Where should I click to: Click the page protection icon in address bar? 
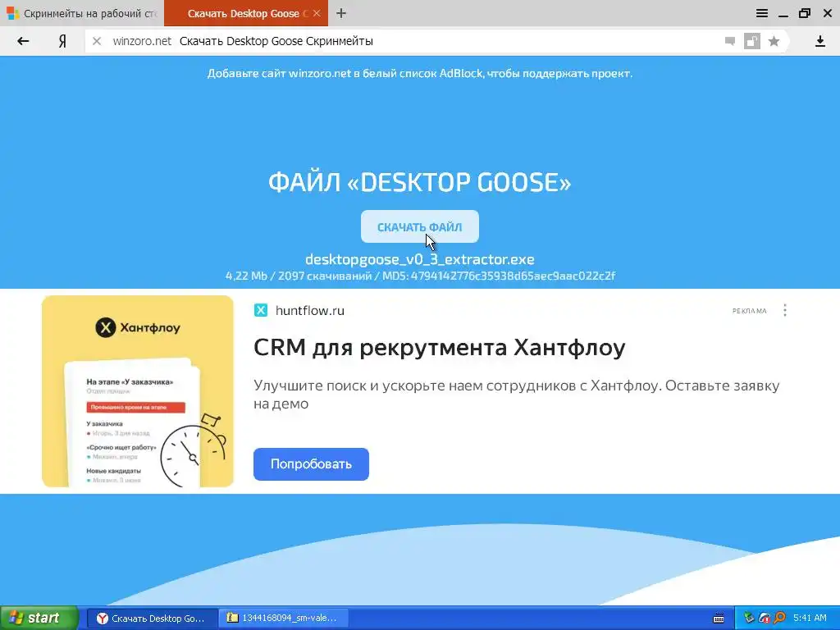click(752, 41)
